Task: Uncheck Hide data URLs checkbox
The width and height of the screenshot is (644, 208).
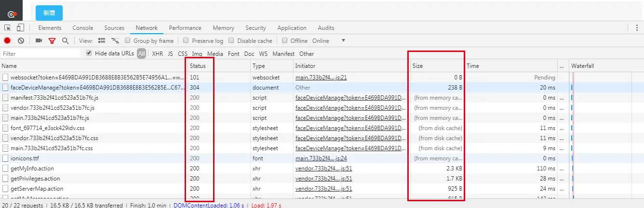Action: (89, 53)
